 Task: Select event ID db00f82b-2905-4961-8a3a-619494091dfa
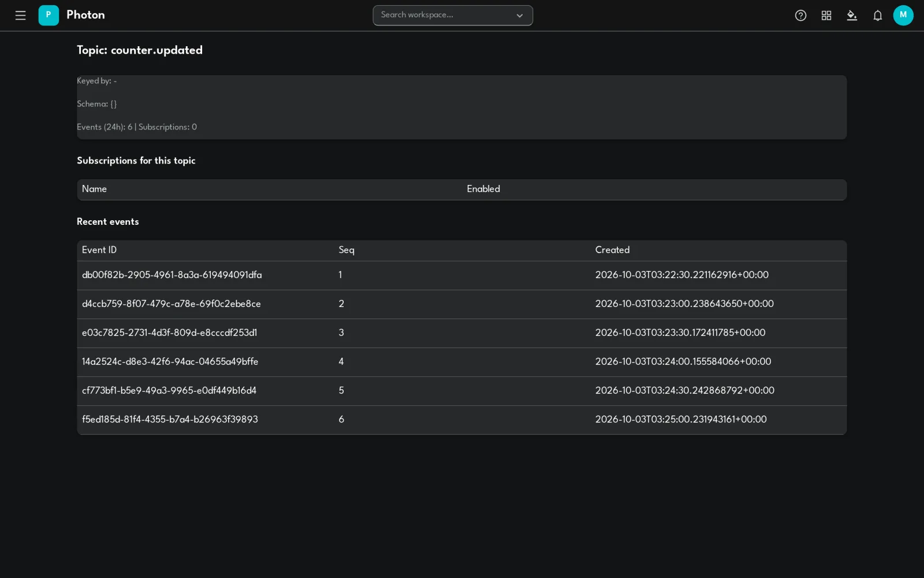(172, 275)
